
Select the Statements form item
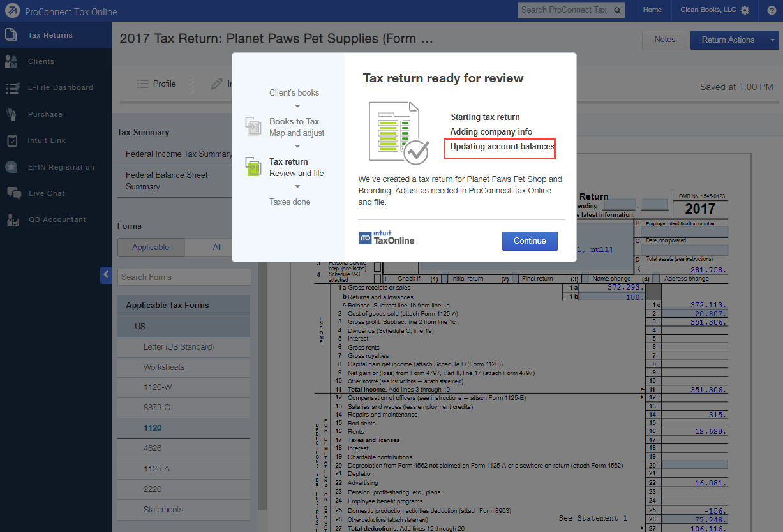click(184, 510)
